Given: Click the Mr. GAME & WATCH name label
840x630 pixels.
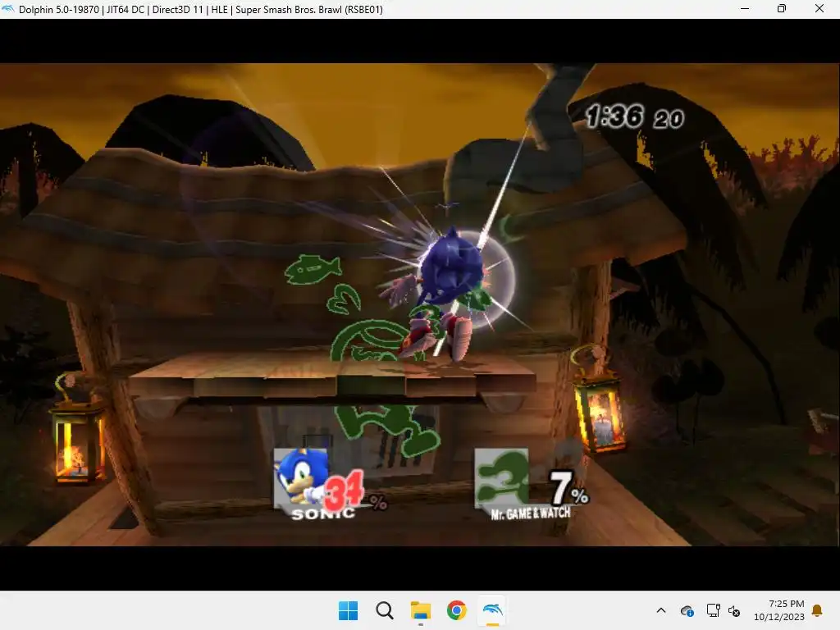Looking at the screenshot, I should tap(531, 514).
